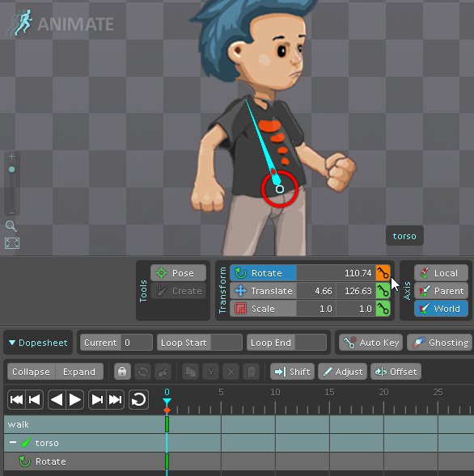The width and height of the screenshot is (474, 476).
Task: Click the lock icon in dopesheet toolbar
Action: point(122,372)
